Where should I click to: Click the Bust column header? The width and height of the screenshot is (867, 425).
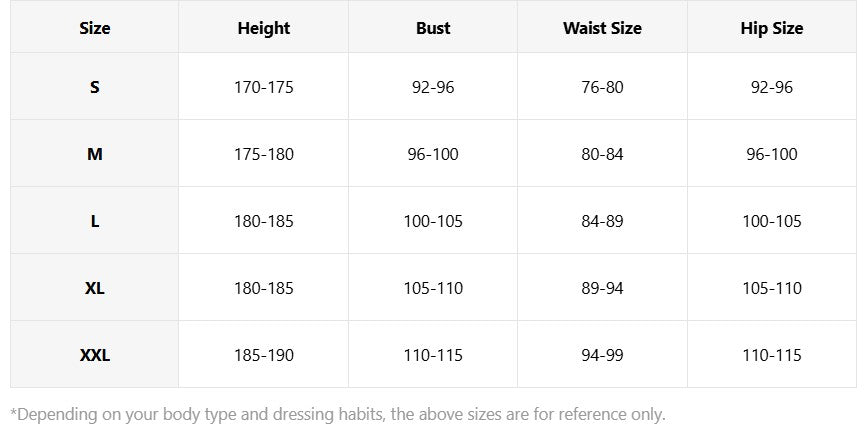tap(433, 28)
